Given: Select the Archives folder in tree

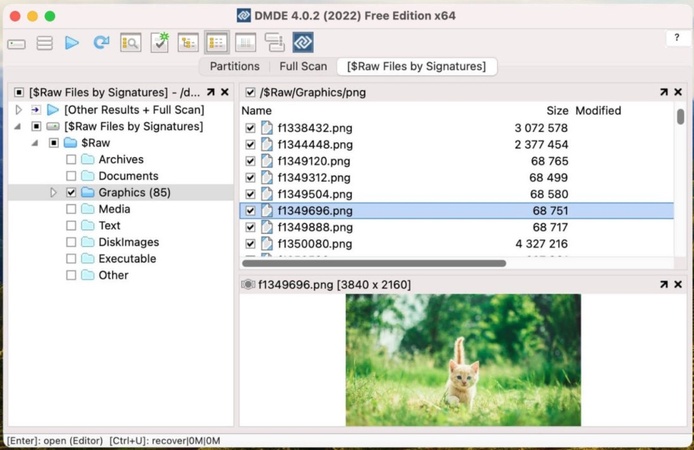Looking at the screenshot, I should pyautogui.click(x=121, y=159).
